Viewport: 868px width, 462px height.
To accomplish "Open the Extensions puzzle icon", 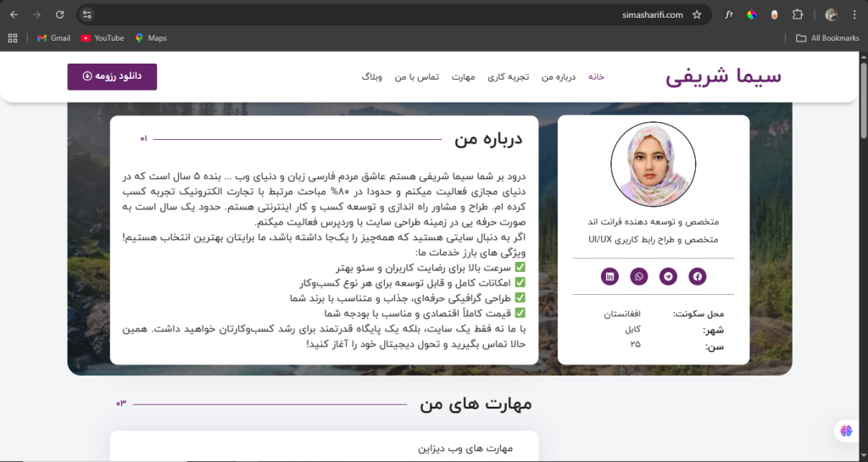I will pos(798,15).
